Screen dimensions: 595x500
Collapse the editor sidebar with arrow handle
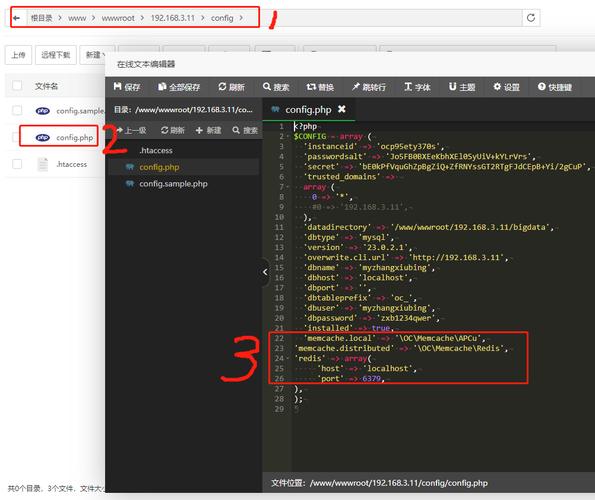coord(265,272)
